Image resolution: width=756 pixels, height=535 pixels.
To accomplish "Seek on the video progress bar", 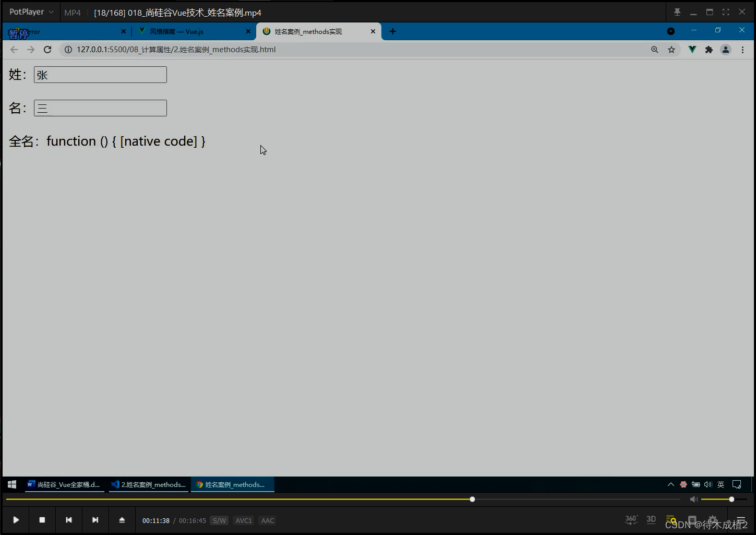I will 343,500.
